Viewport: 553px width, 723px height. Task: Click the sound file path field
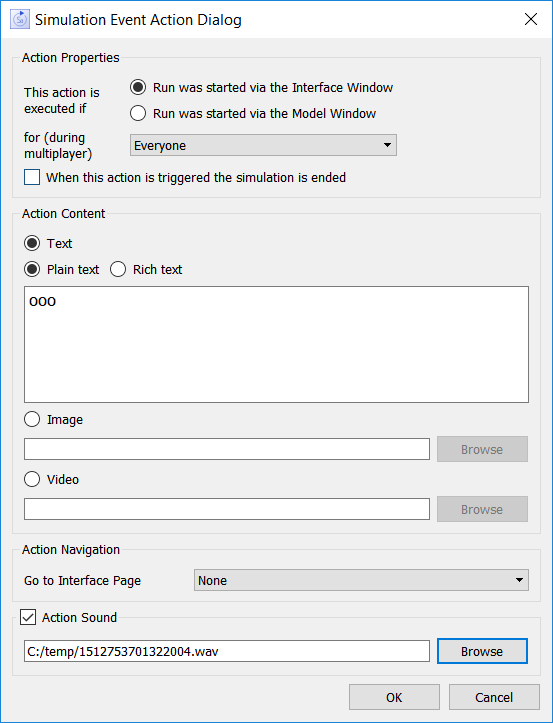[227, 651]
